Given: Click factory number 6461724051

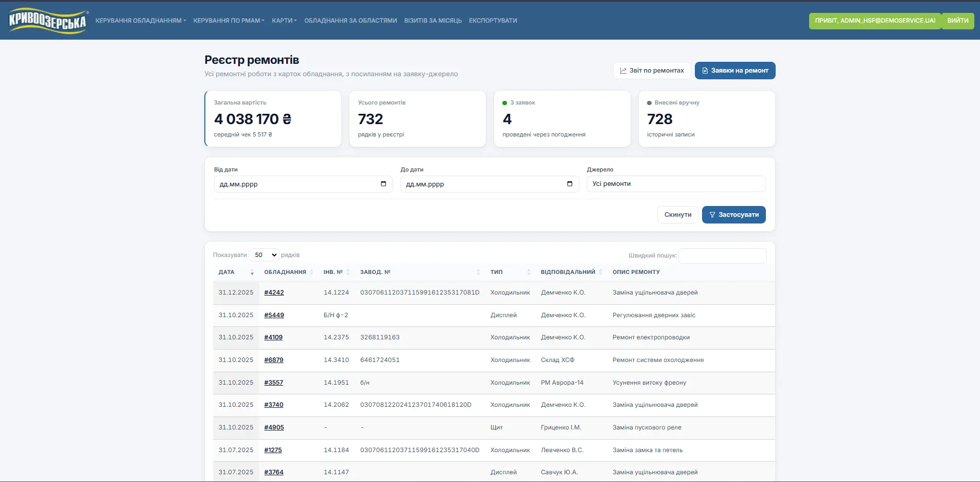Looking at the screenshot, I should pyautogui.click(x=380, y=360).
